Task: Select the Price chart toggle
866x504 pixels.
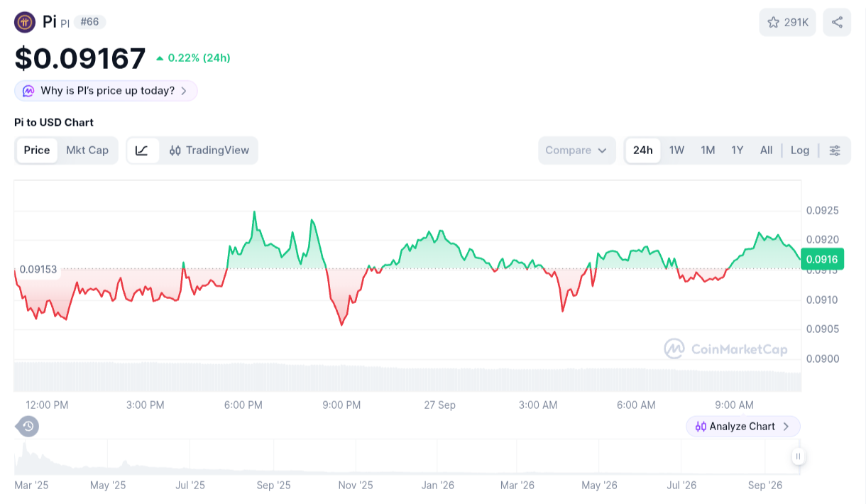Action: pos(37,150)
